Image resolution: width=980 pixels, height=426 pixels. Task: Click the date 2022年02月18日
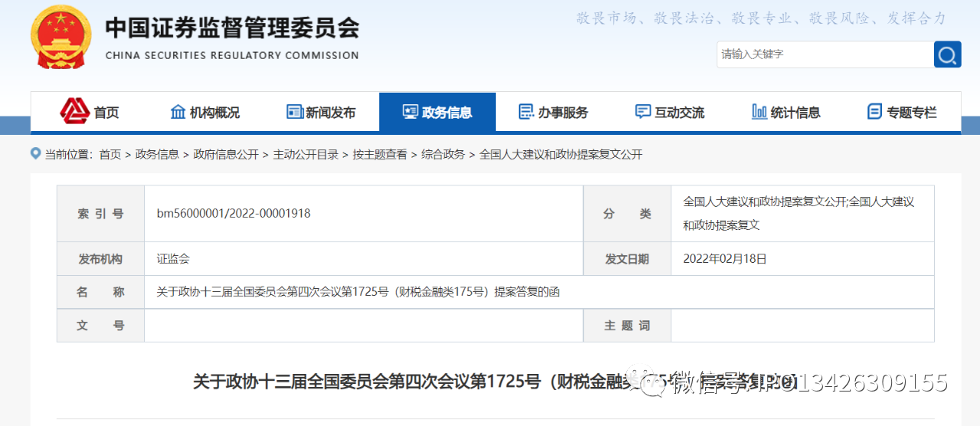point(725,259)
